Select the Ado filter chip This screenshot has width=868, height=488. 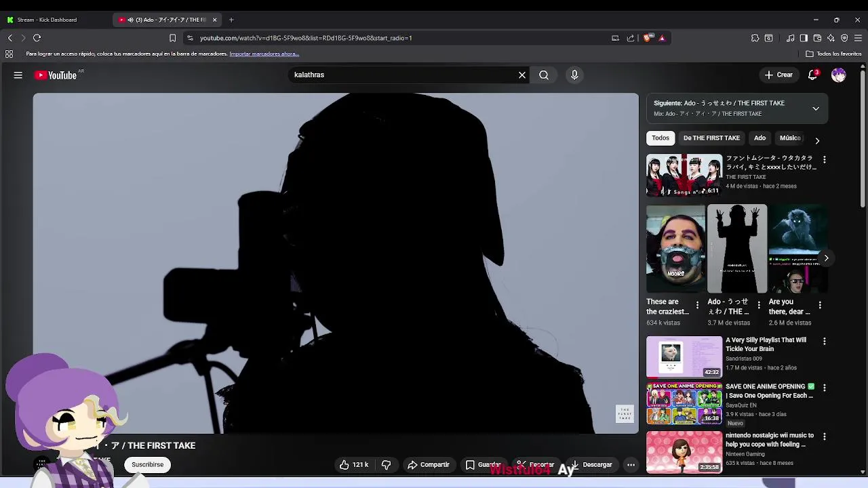(759, 138)
